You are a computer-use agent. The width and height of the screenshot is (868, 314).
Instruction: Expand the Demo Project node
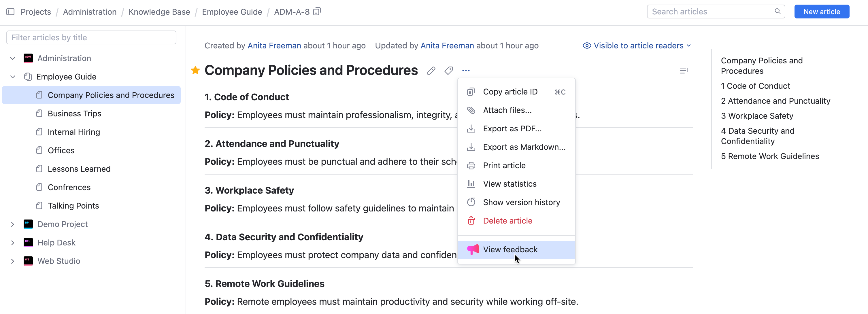click(x=13, y=224)
